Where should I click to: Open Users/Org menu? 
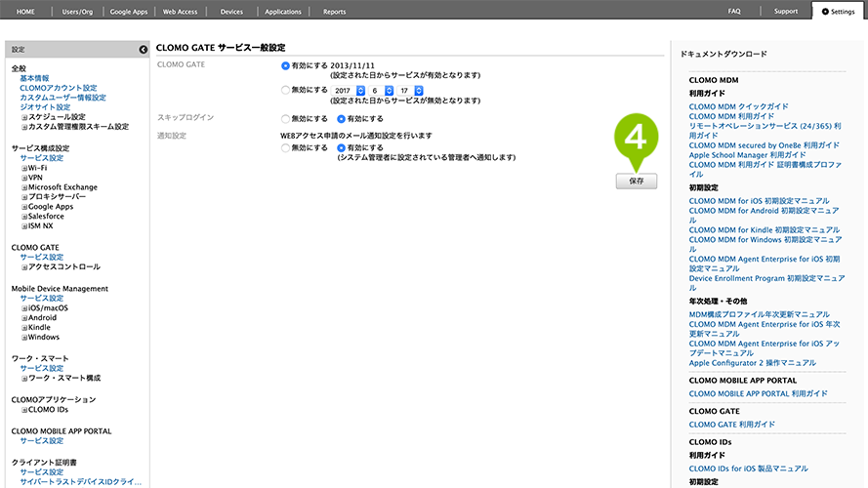(x=77, y=12)
